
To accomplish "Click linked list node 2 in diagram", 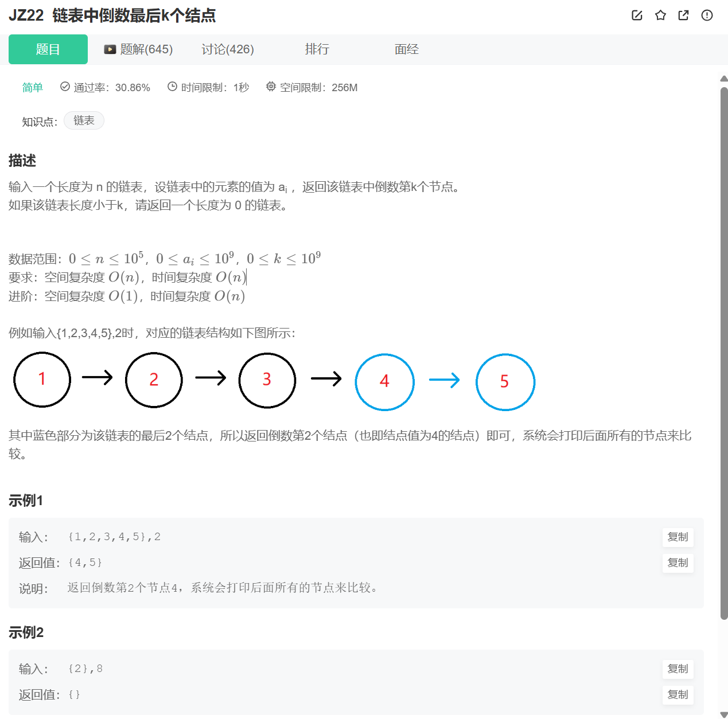I will [154, 380].
